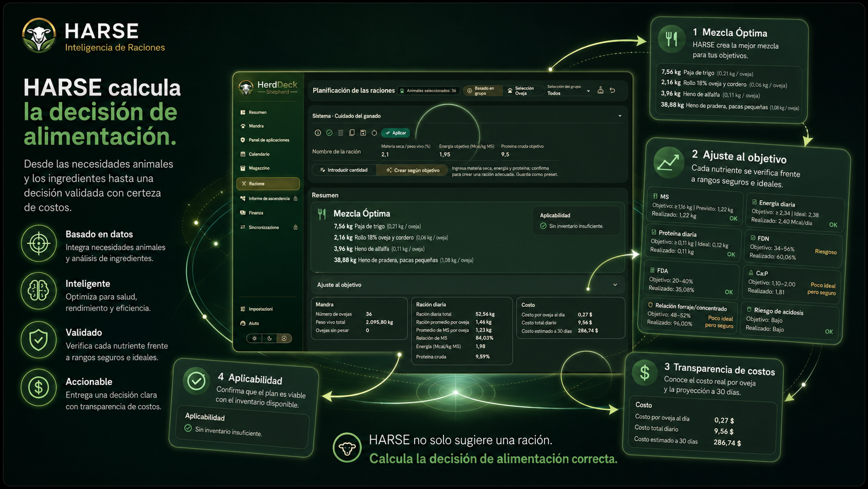Screen dimensions: 868x489
Task: Click the save floppy disk icon
Action: (x=363, y=133)
